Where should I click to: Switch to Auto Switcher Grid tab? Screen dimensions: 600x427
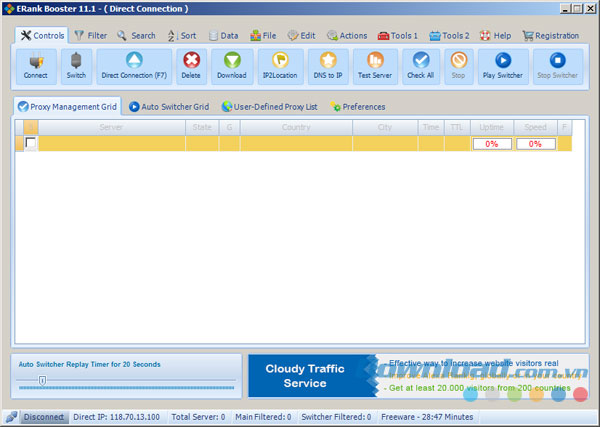[169, 107]
